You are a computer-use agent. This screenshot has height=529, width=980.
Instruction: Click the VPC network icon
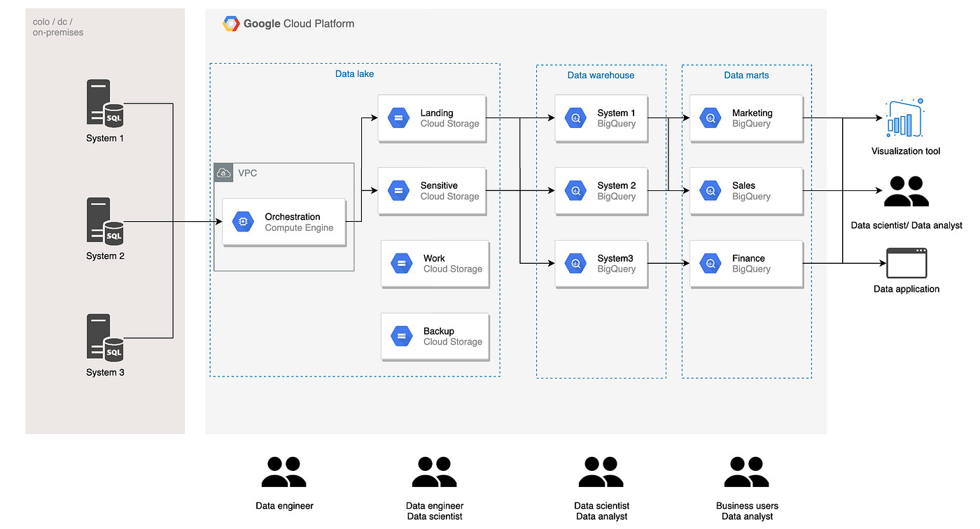pos(223,172)
